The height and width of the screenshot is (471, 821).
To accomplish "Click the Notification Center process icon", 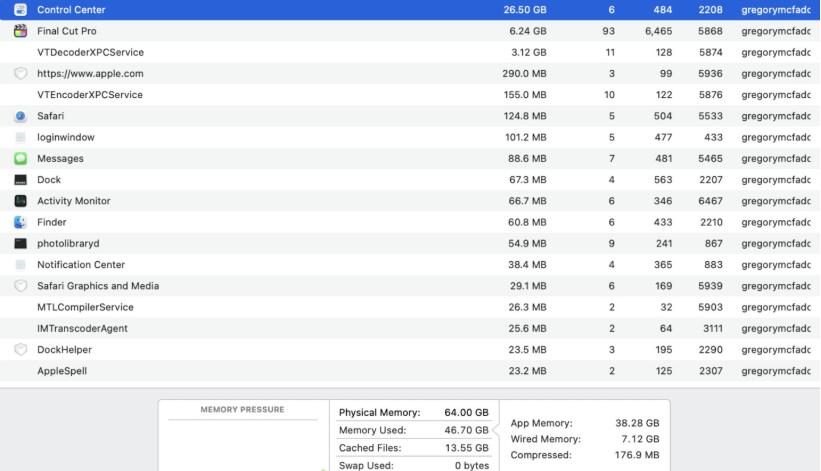I will pyautogui.click(x=20, y=265).
